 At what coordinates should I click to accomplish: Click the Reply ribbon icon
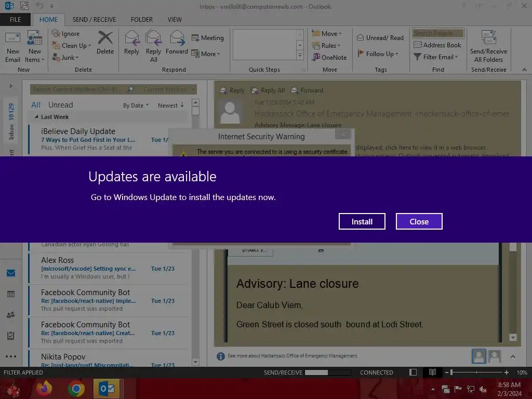tap(131, 43)
